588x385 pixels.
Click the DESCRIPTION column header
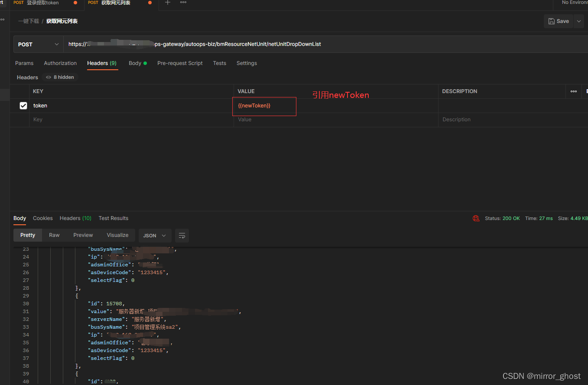click(460, 91)
